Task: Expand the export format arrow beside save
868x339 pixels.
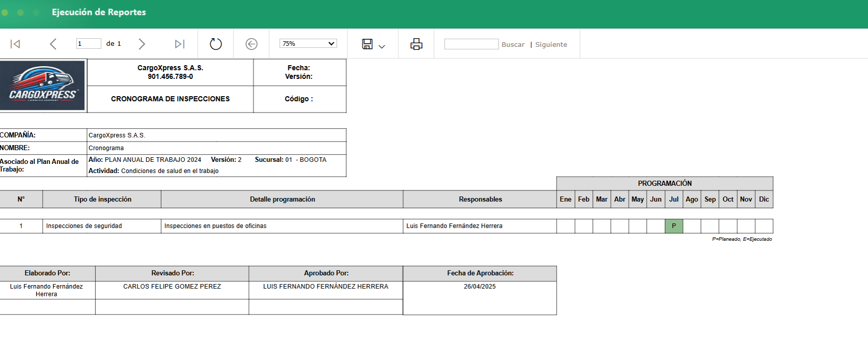Action: (382, 46)
